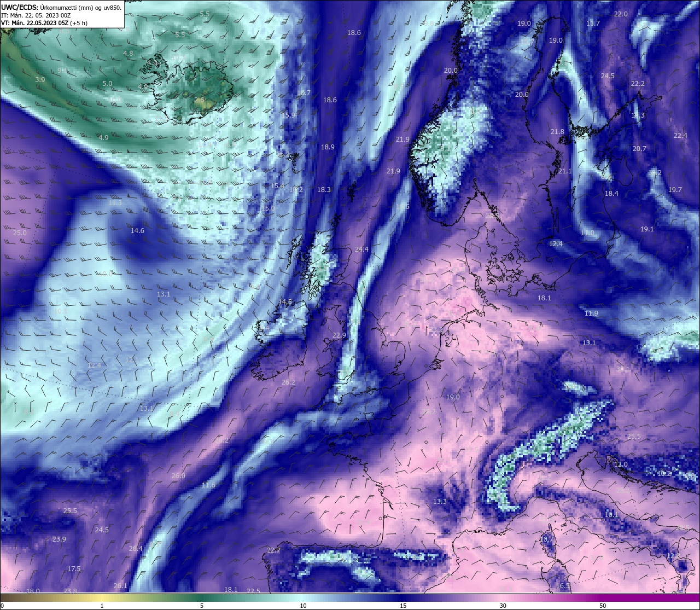This screenshot has height=610, width=700.
Task: Click the 11.6 value in the Bay of Biscay
Action: pos(208,485)
